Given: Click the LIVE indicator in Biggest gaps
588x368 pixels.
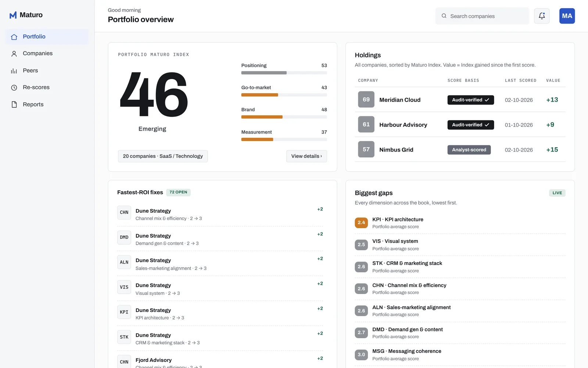Looking at the screenshot, I should pos(557,193).
